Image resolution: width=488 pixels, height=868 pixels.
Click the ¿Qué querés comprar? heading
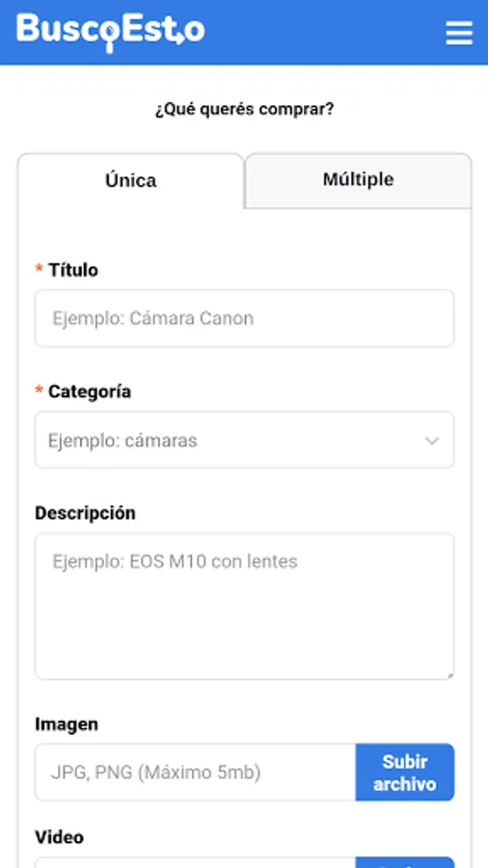[245, 109]
